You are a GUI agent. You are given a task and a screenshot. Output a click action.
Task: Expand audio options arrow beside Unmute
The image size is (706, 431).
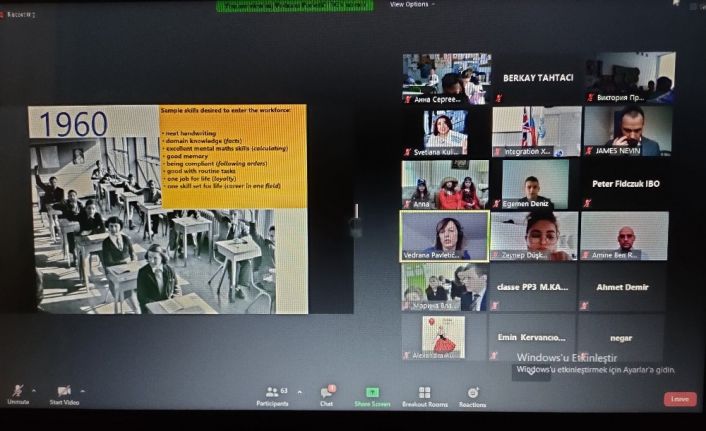coord(34,390)
